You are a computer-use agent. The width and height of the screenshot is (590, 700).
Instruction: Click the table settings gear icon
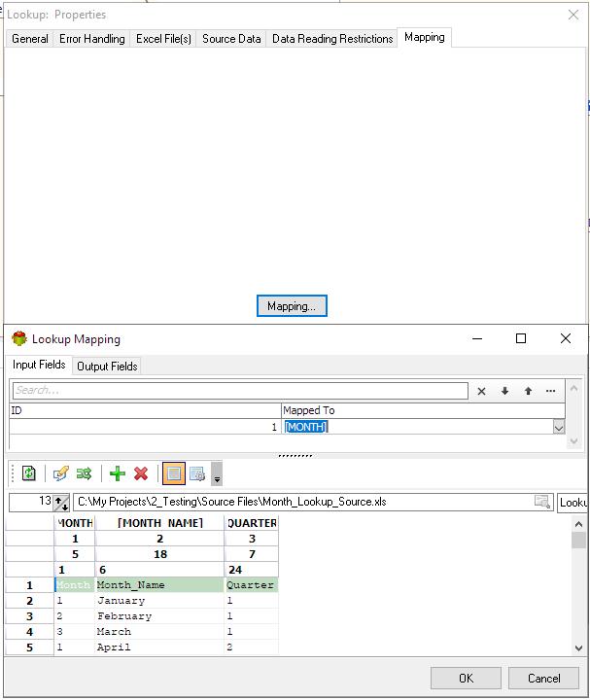(x=197, y=473)
